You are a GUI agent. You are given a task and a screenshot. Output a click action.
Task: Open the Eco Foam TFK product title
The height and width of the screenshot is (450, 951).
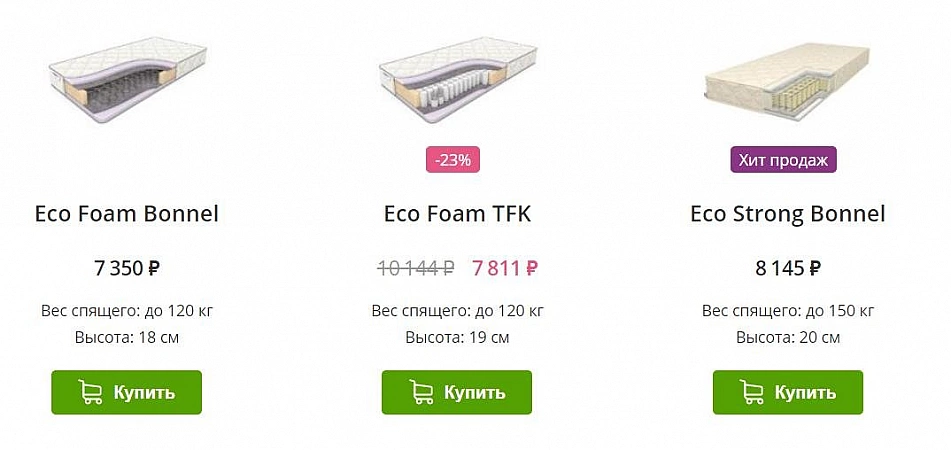pos(457,214)
